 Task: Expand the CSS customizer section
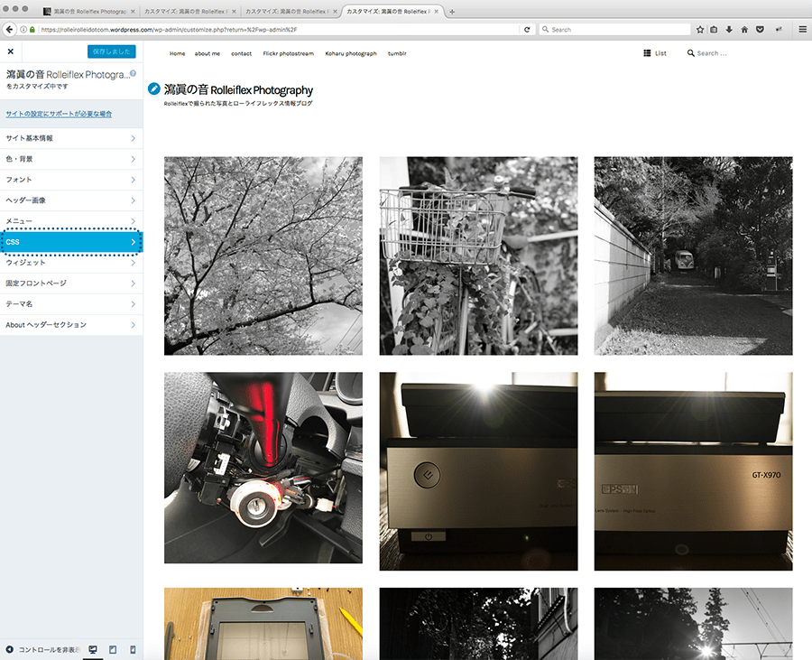tap(70, 242)
